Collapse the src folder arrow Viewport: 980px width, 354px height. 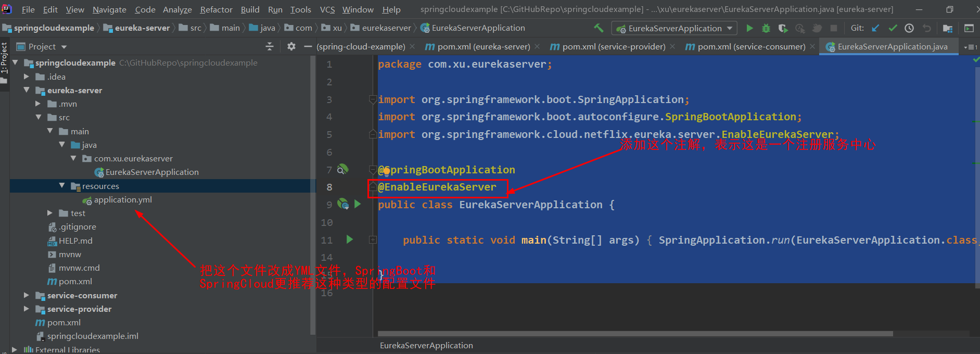tap(39, 117)
